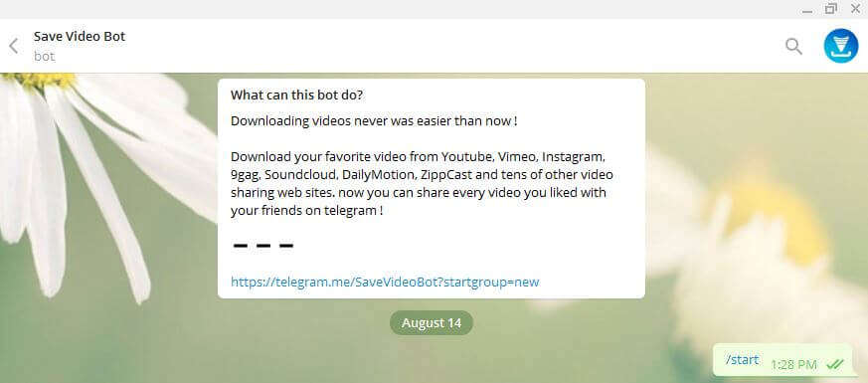Image resolution: width=868 pixels, height=383 pixels.
Task: Open search in this chat
Action: coord(793,47)
